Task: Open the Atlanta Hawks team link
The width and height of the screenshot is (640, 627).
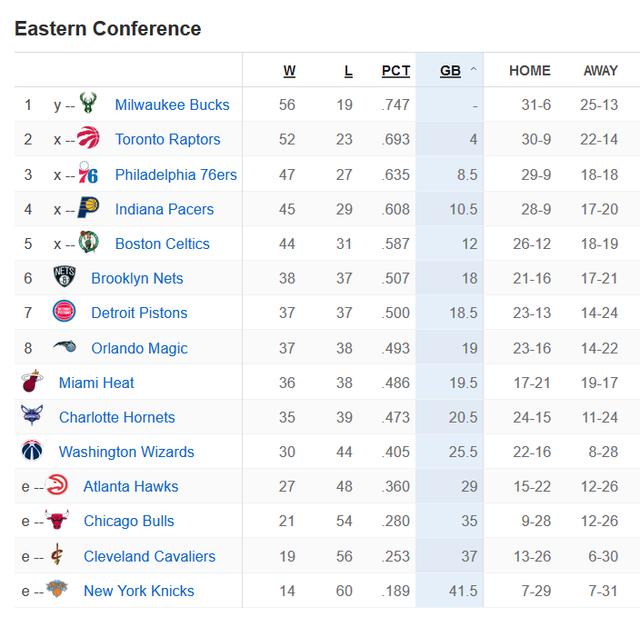Action: pyautogui.click(x=131, y=487)
